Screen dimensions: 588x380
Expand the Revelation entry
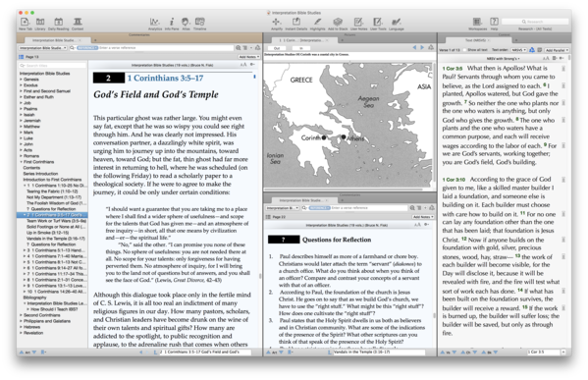[21, 333]
